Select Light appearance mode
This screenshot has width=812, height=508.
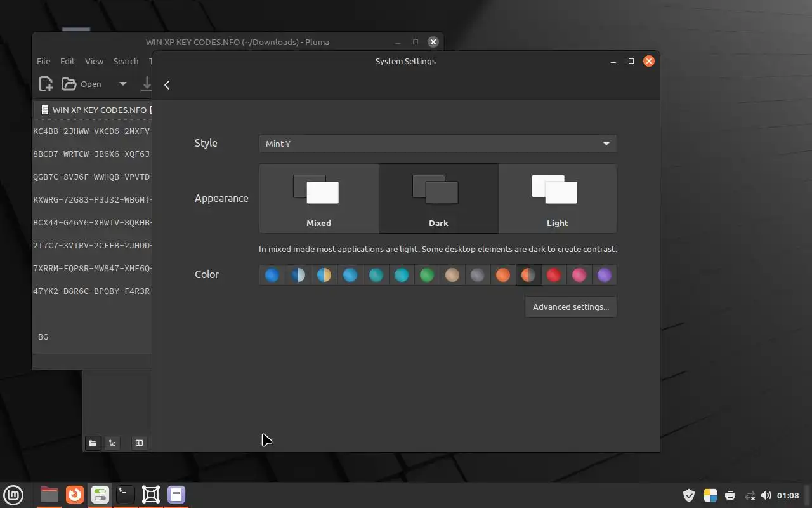[x=558, y=199]
